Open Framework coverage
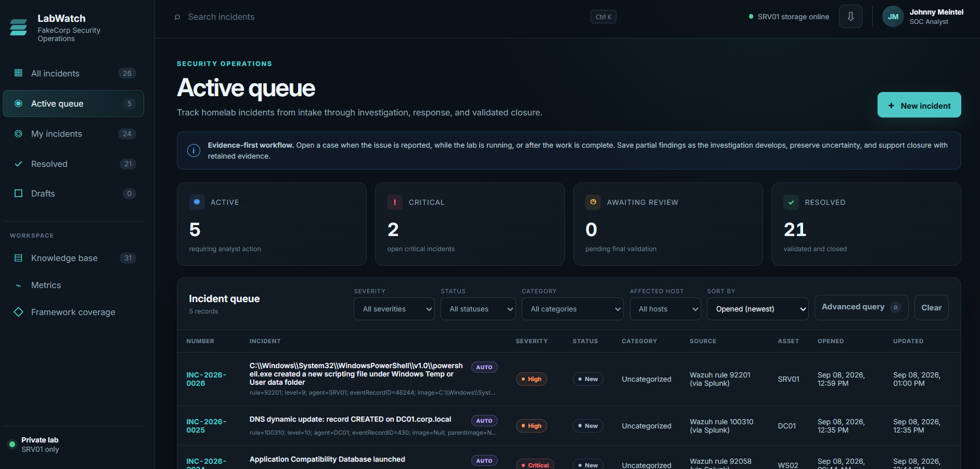Screen dimensions: 980x469 coord(73,312)
